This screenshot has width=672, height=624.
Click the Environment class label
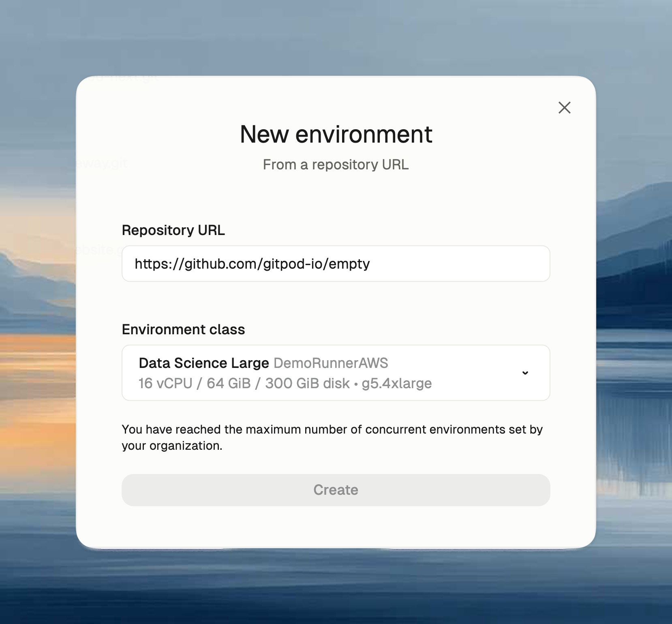[x=183, y=329]
